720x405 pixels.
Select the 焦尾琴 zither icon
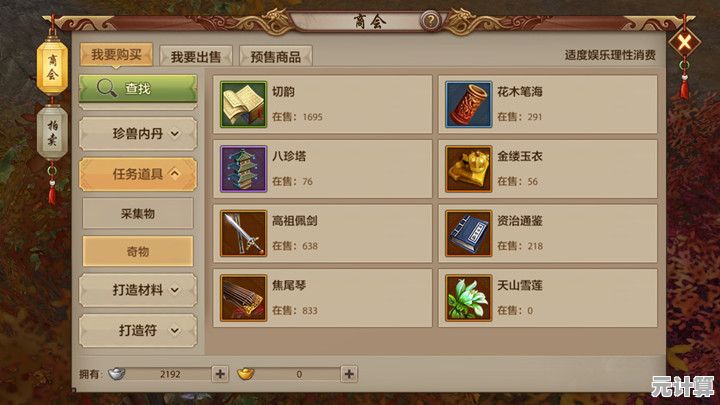coord(243,298)
